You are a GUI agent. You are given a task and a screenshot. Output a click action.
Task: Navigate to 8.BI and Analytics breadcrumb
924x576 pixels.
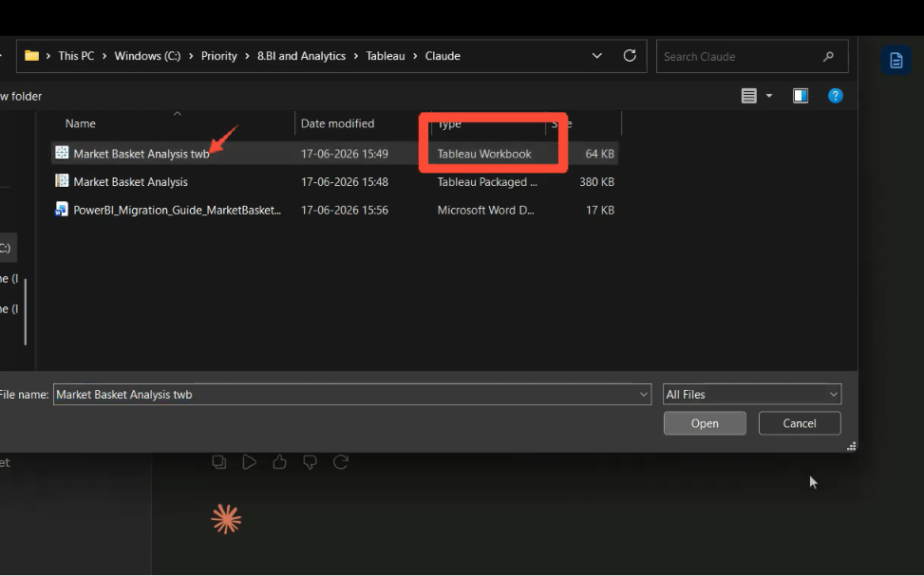tap(301, 56)
